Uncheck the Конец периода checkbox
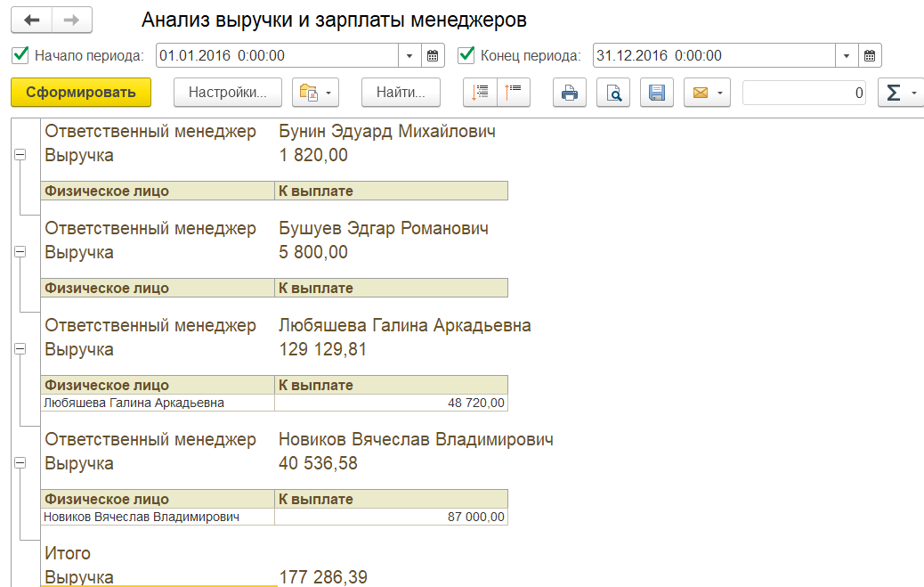This screenshot has width=924, height=587. [x=466, y=55]
